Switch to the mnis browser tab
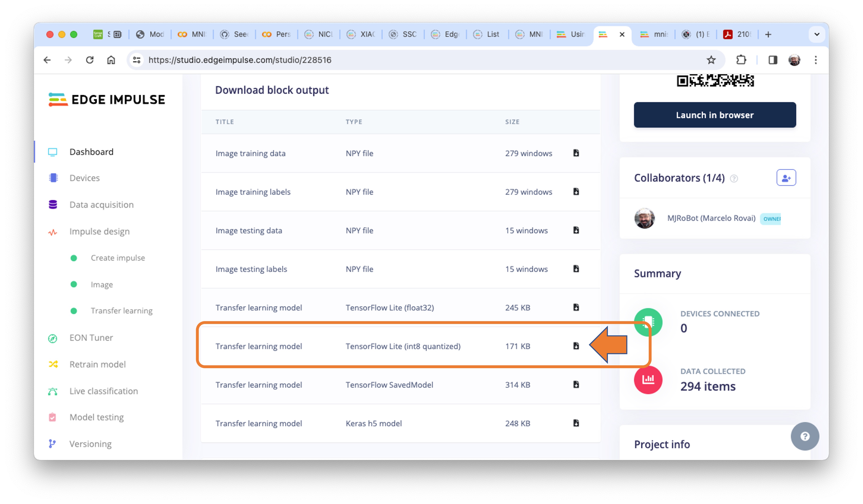Screen dimensions: 863x504 coord(654,34)
